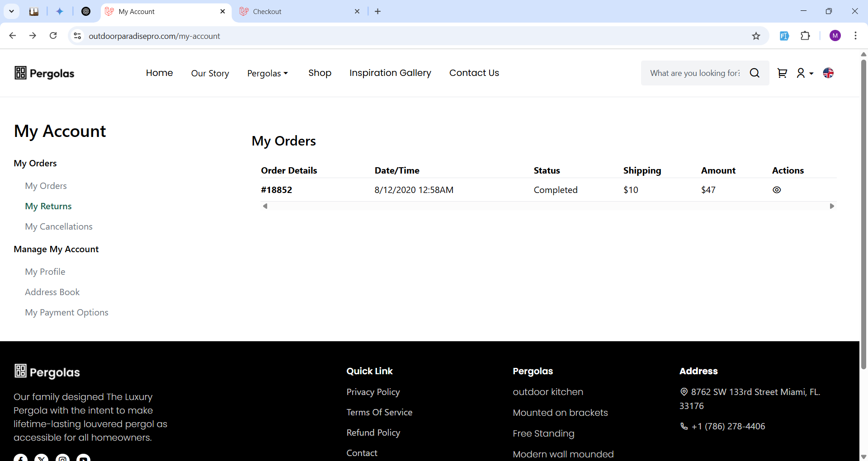
Task: Open pinned tab with spiral icon
Action: tap(86, 11)
